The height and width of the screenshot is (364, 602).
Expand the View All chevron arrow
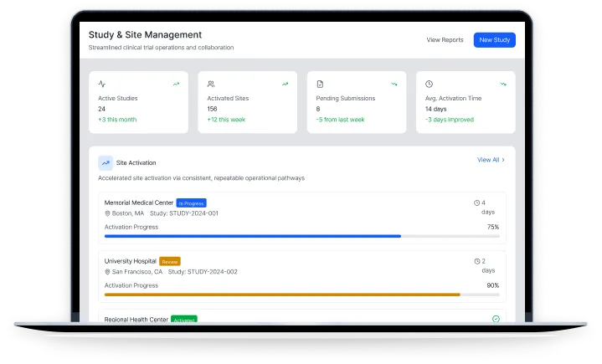point(503,160)
